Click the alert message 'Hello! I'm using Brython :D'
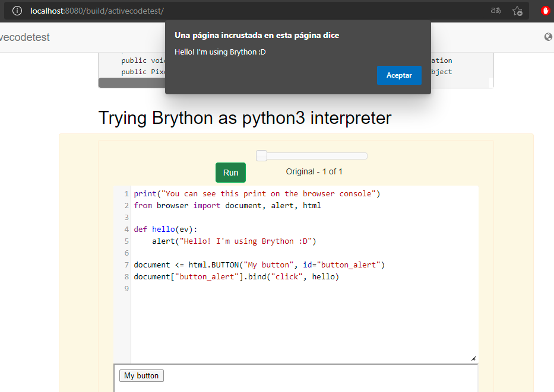This screenshot has width=554, height=392. 220,52
